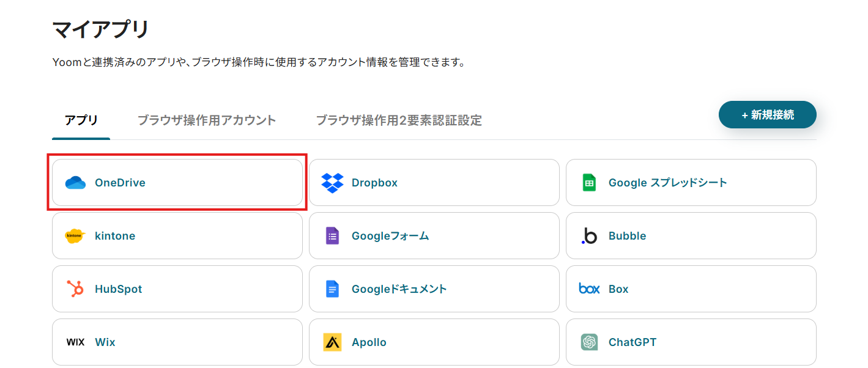Click the Dropbox logo icon
This screenshot has width=868, height=368.
[332, 183]
